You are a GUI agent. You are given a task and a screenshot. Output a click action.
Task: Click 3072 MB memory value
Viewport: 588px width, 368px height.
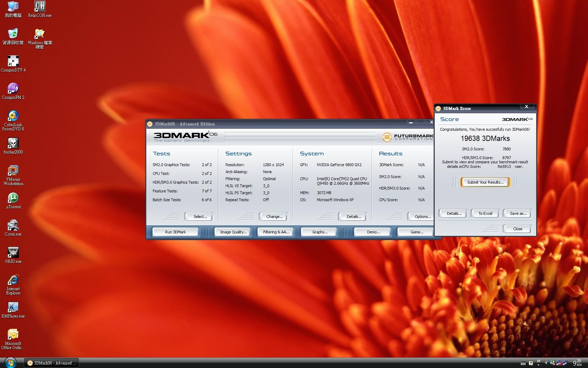(x=324, y=193)
